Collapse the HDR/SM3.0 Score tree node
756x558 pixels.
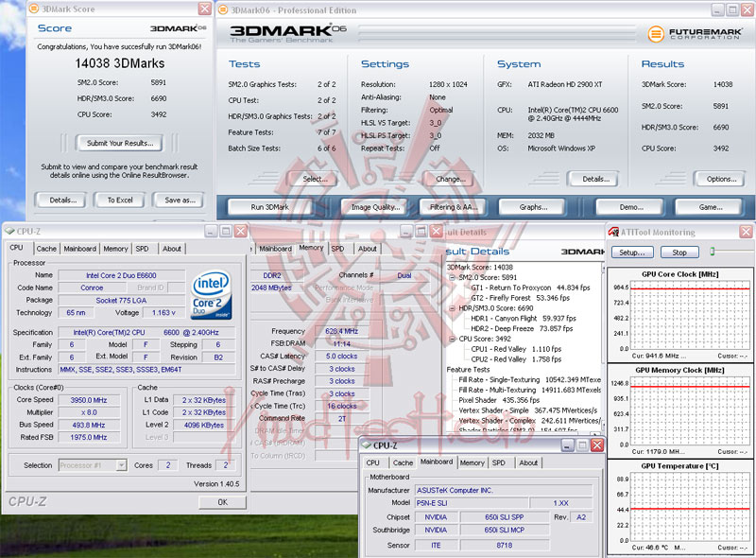453,308
